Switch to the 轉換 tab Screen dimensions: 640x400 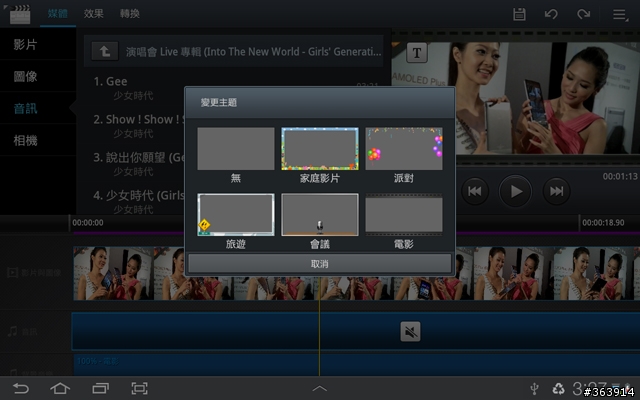click(x=130, y=13)
